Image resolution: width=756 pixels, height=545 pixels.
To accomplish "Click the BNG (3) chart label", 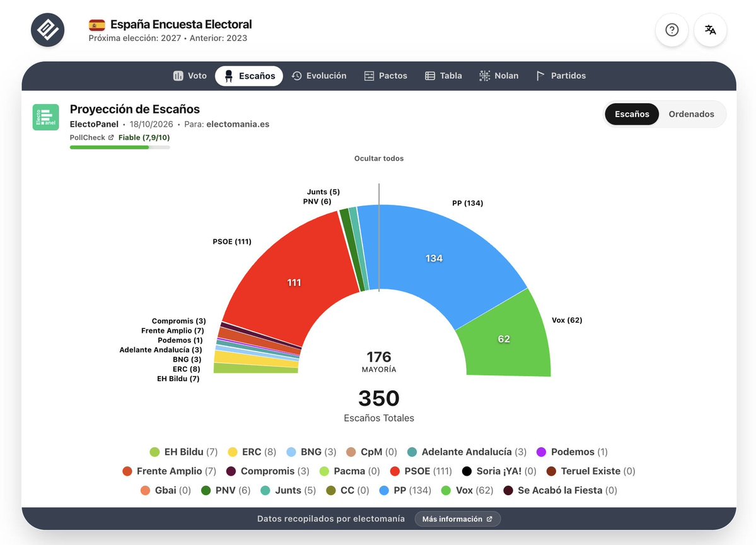I will point(187,360).
